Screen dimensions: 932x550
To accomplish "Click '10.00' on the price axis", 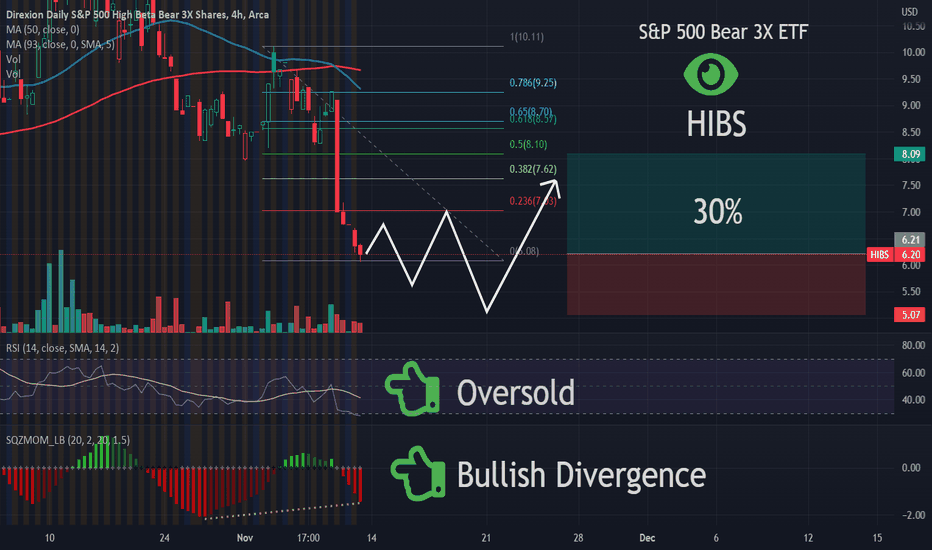I will (913, 52).
